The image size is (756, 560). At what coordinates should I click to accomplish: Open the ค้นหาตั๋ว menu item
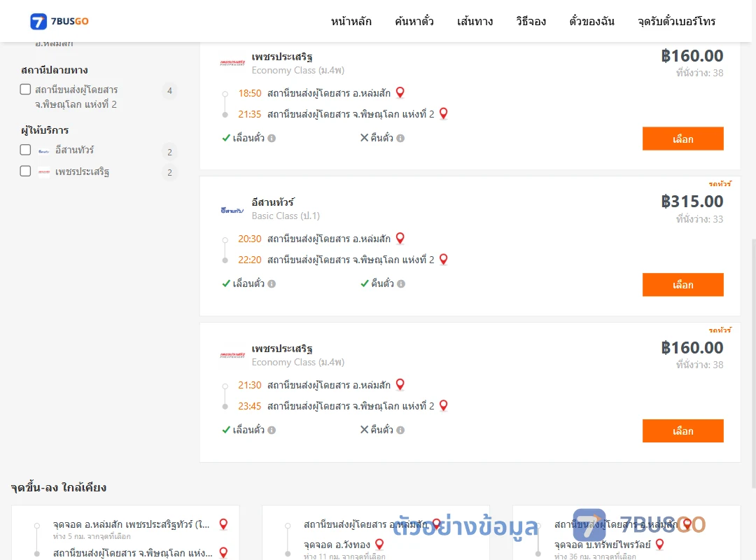point(414,21)
